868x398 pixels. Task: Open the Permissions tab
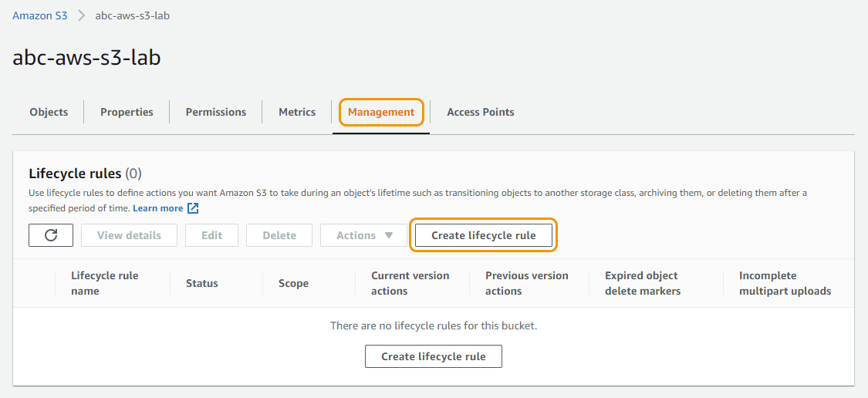coord(216,112)
